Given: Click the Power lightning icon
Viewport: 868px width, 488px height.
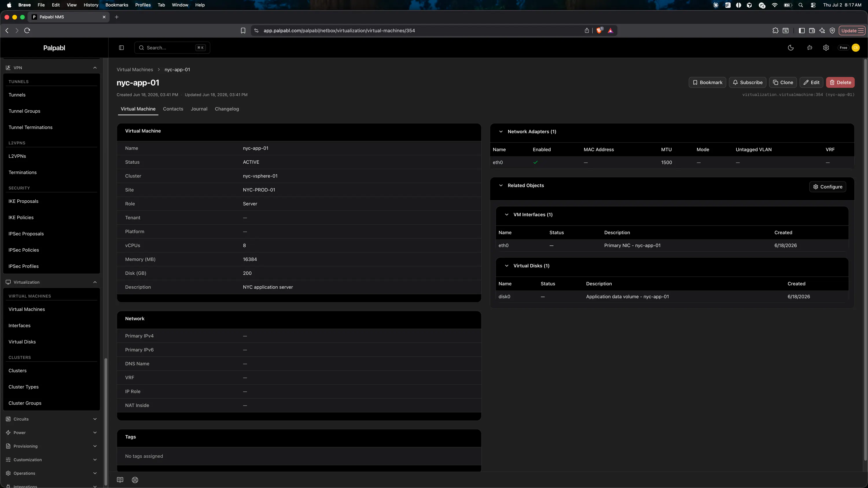Looking at the screenshot, I should pos(8,432).
